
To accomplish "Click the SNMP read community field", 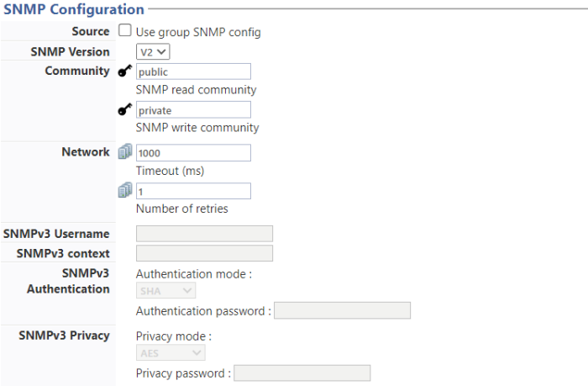I will point(193,71).
